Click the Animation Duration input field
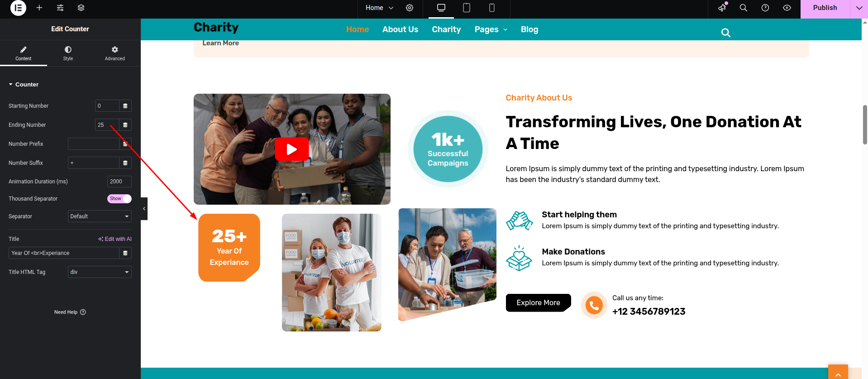Image resolution: width=868 pixels, height=379 pixels. click(x=119, y=182)
